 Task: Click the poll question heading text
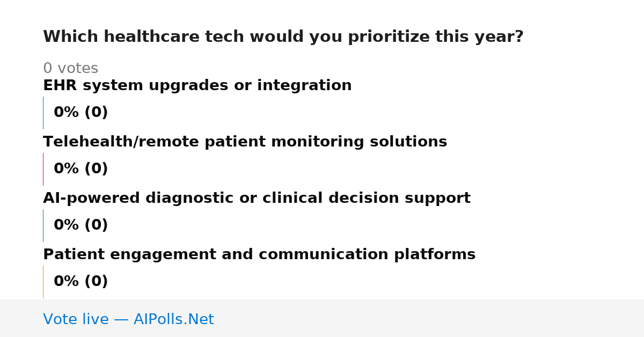[283, 37]
